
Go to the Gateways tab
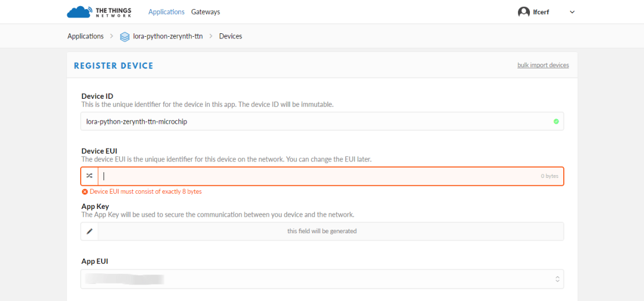pyautogui.click(x=206, y=12)
